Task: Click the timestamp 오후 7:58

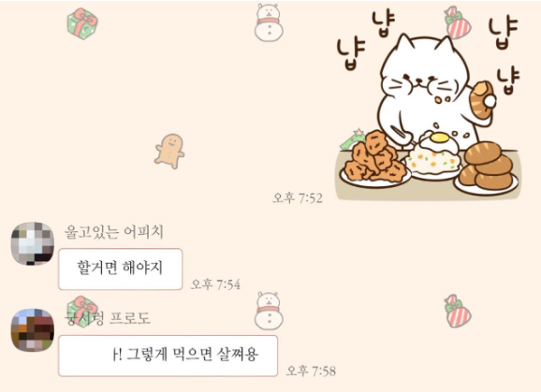Action: (311, 370)
